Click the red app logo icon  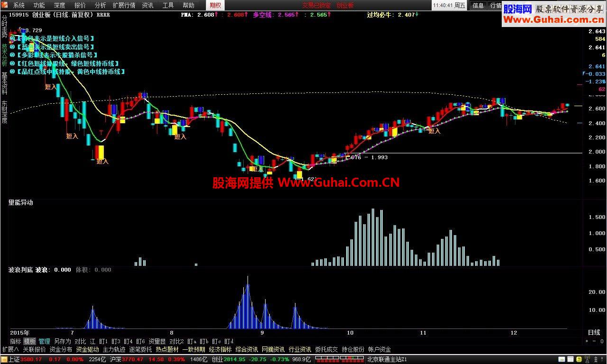pyautogui.click(x=5, y=5)
